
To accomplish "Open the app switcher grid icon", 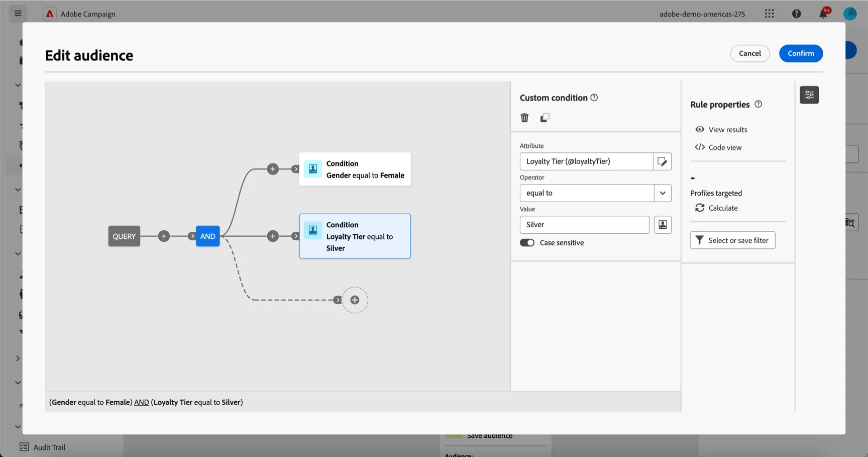I will coord(769,14).
